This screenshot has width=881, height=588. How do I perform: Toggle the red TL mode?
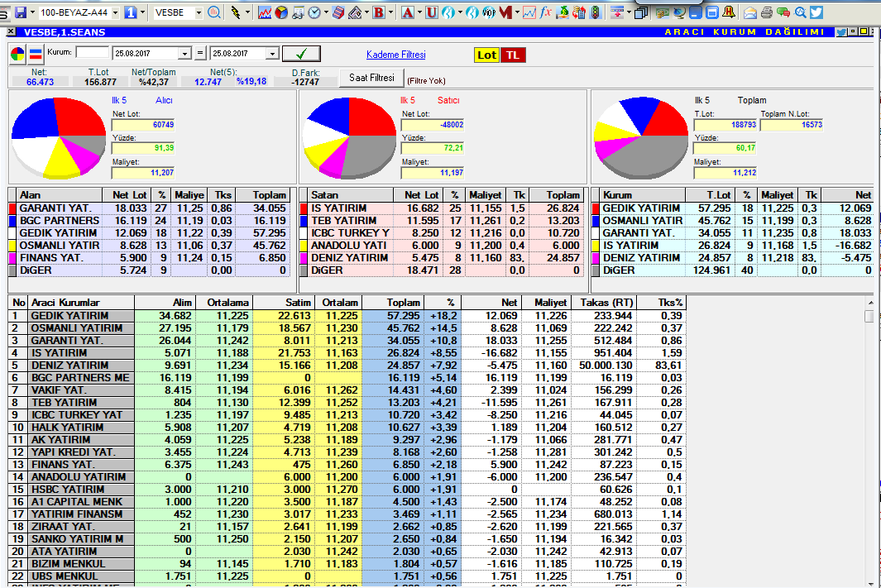point(512,55)
